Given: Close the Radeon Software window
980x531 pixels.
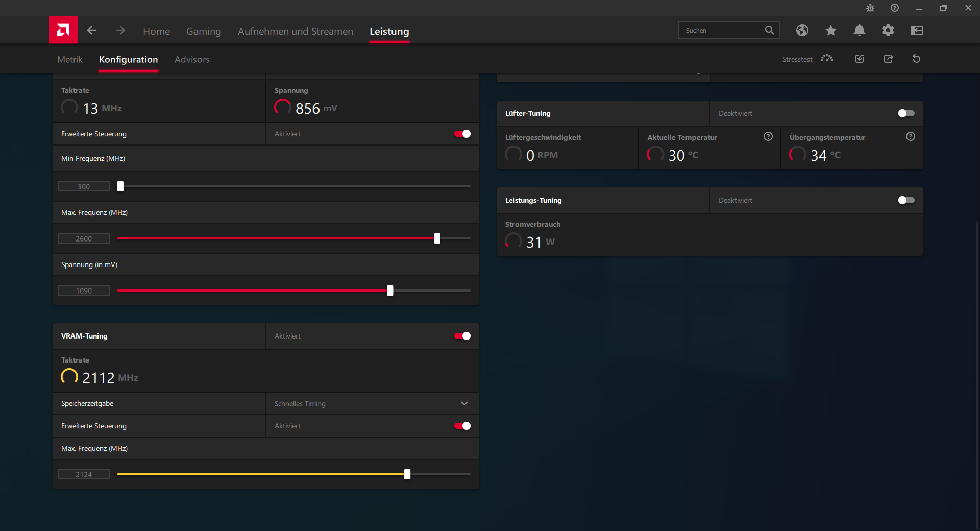Looking at the screenshot, I should 968,8.
